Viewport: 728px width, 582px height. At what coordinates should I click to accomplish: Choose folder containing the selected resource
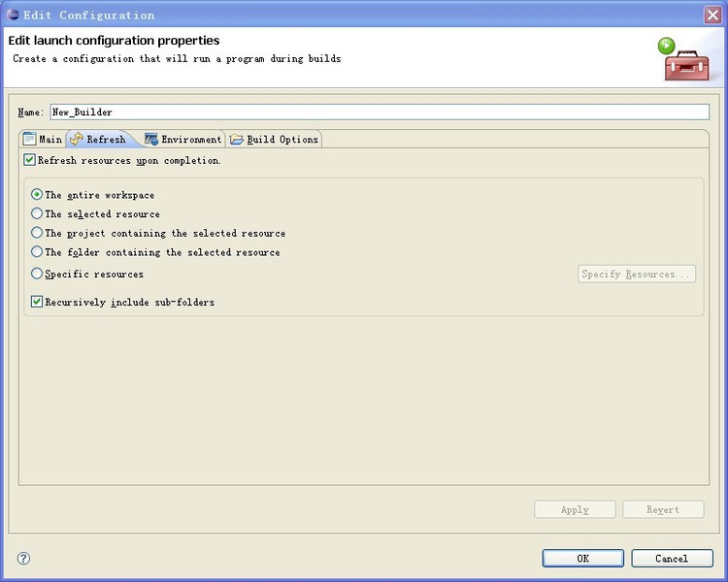click(x=36, y=252)
